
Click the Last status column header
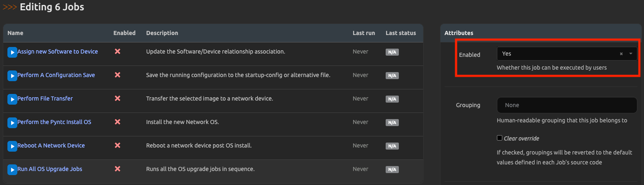coord(400,33)
